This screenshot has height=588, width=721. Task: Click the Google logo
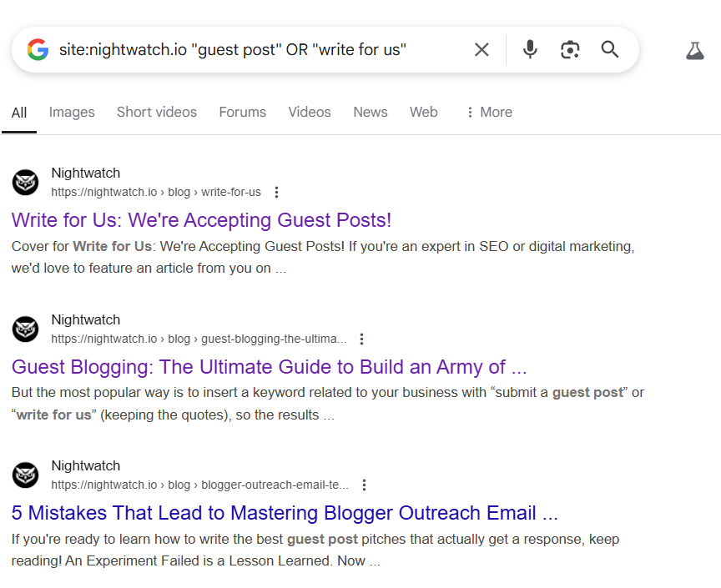click(38, 49)
